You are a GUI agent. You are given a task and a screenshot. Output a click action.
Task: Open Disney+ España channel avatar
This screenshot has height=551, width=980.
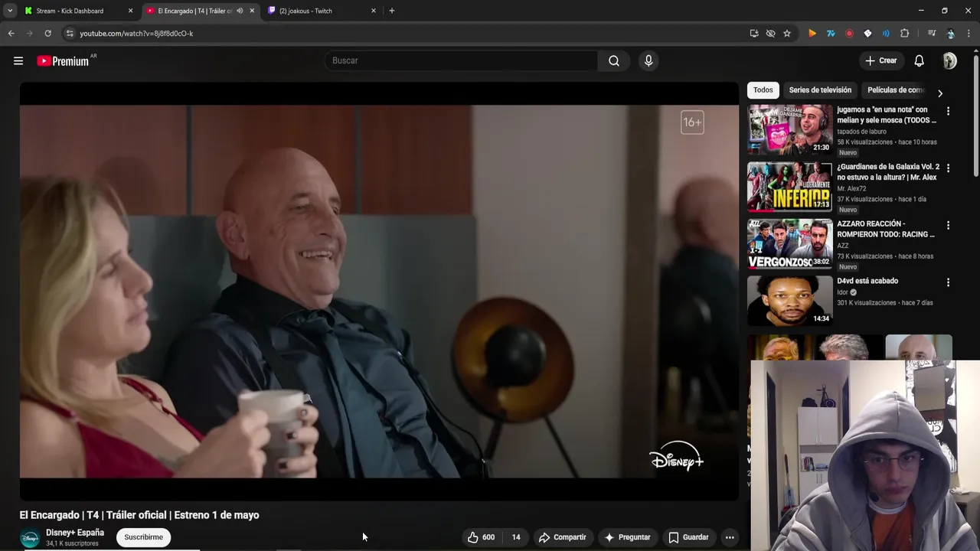point(30,539)
